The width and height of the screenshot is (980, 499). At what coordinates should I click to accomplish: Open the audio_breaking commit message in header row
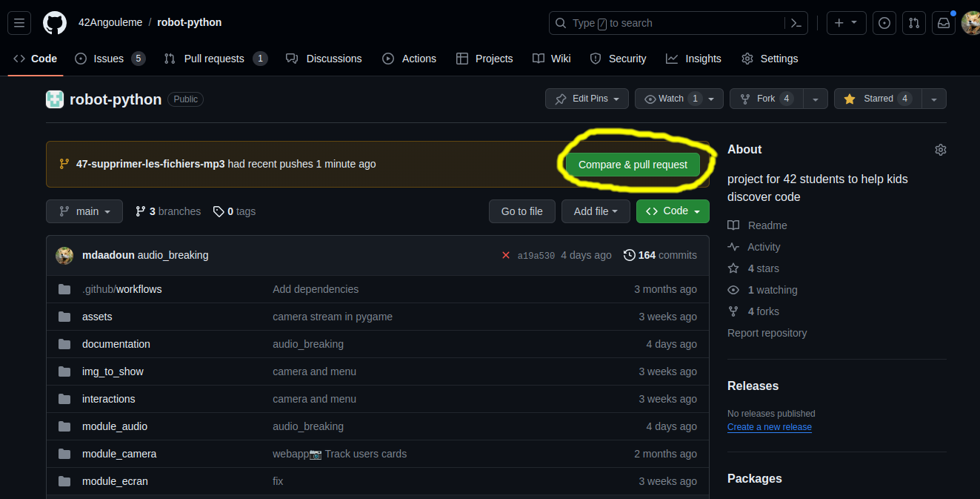coord(173,255)
